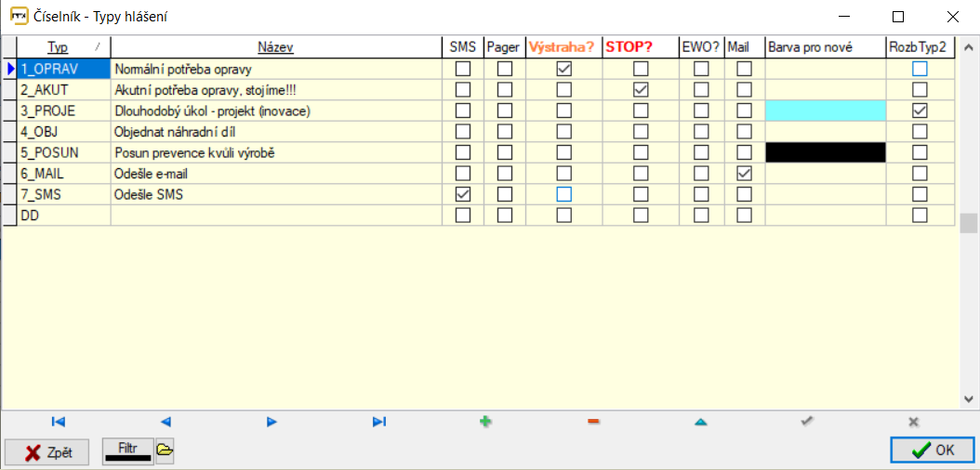This screenshot has height=470, width=980.
Task: Click 'Odešle SMS' name cell
Action: pyautogui.click(x=275, y=195)
